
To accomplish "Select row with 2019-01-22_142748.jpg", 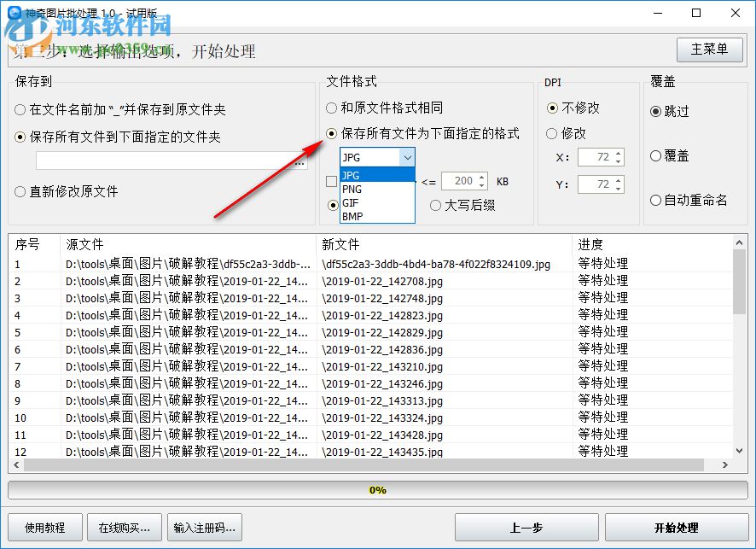I will 370,298.
